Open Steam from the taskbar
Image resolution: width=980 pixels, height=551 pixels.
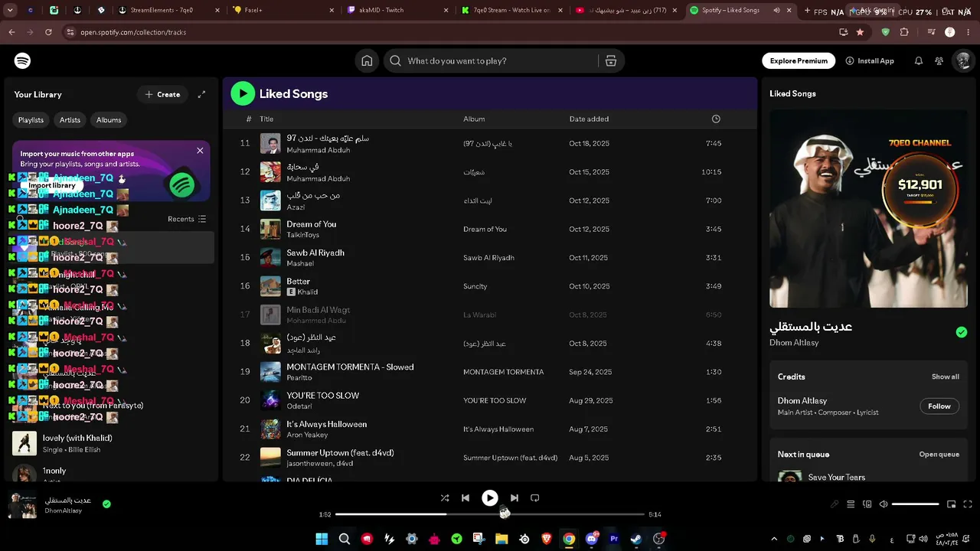[636, 539]
